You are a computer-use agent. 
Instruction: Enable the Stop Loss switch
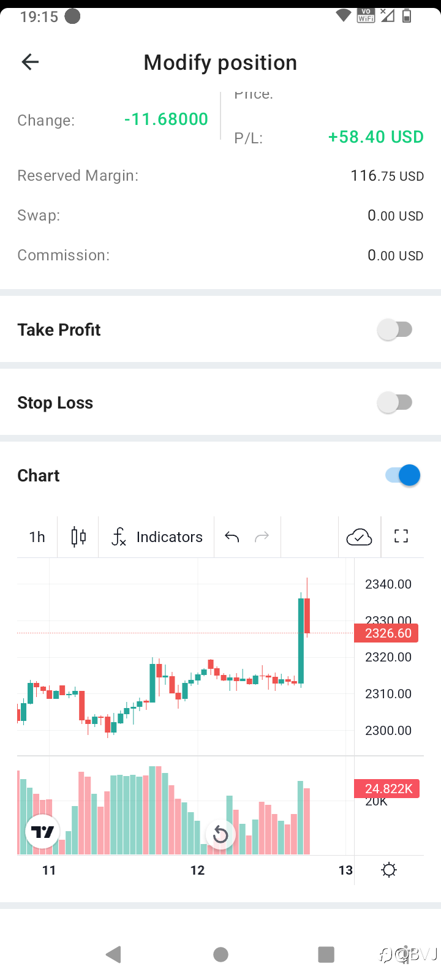395,402
